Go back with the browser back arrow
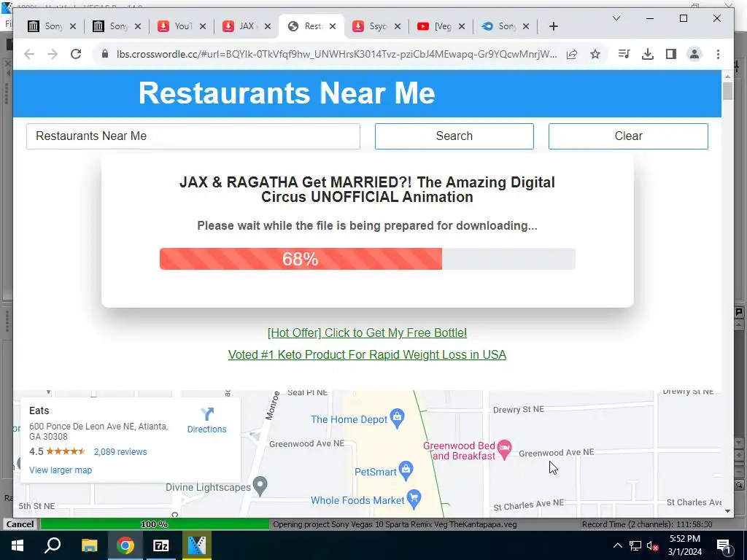The height and width of the screenshot is (560, 747). (x=29, y=54)
